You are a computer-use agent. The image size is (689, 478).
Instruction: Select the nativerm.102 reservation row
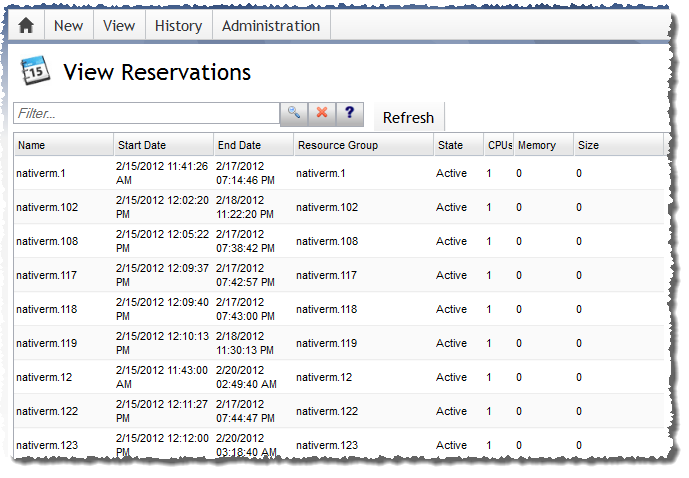point(47,207)
